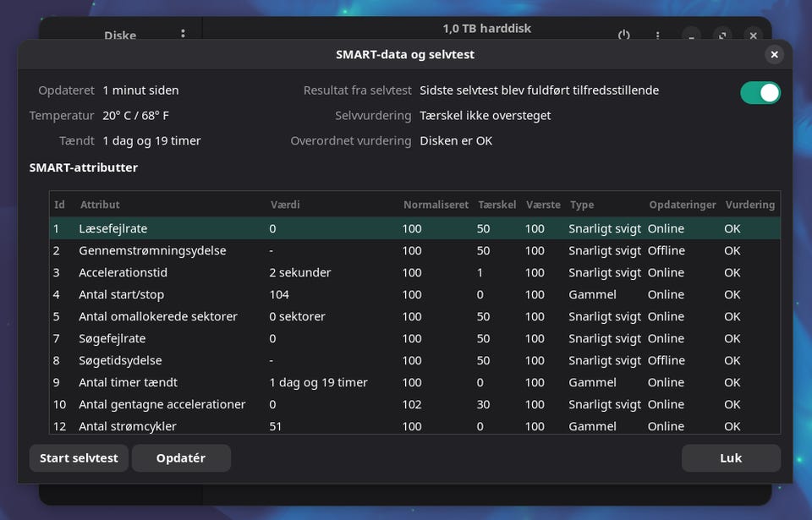Click the Luk button
The height and width of the screenshot is (520, 812).
730,458
